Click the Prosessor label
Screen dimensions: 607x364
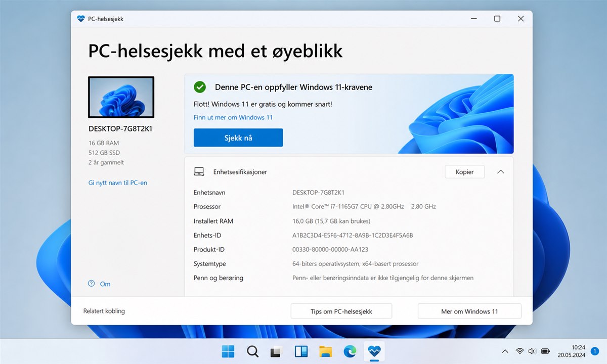[207, 207]
